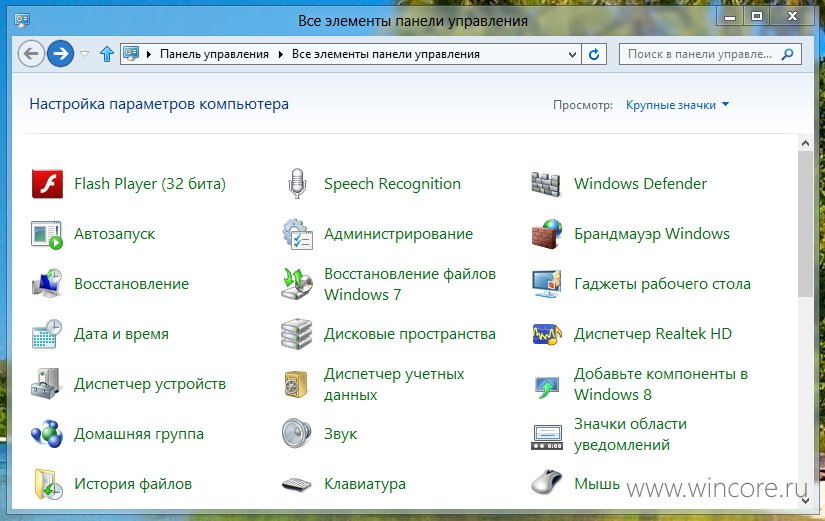Image resolution: width=825 pixels, height=521 pixels.
Task: Open Гаджеты рабочего стола link
Action: tap(662, 284)
